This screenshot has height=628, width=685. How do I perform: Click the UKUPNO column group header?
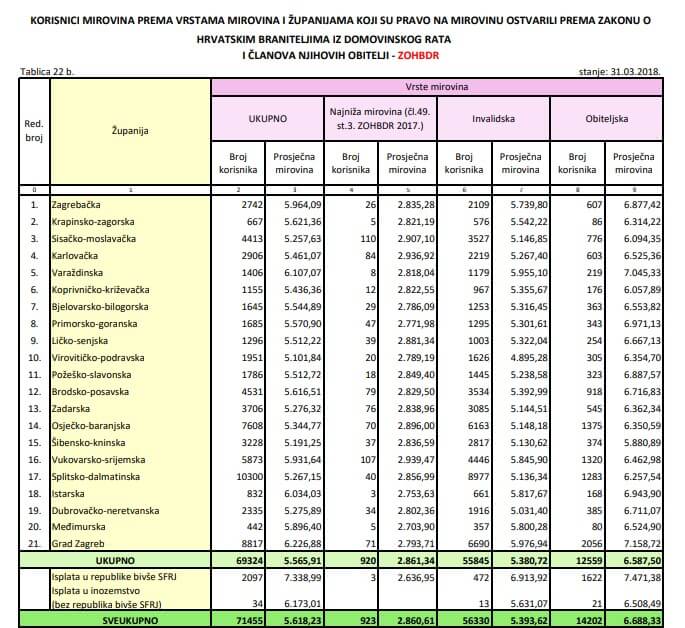pyautogui.click(x=267, y=117)
